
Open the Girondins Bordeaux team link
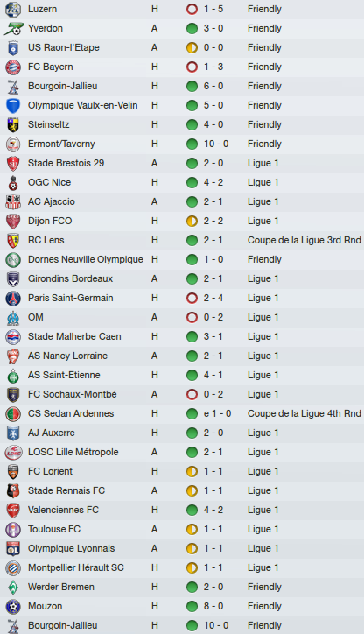(x=70, y=278)
